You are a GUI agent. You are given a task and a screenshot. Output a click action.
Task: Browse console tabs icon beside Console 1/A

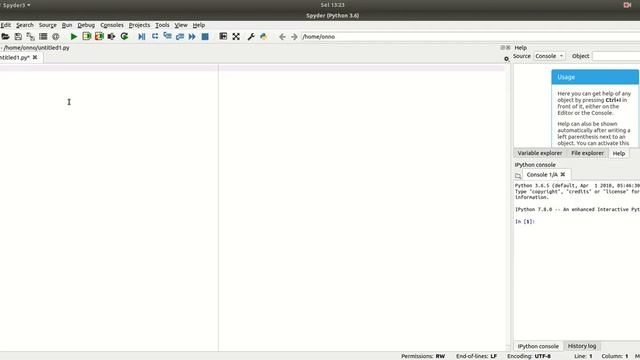(518, 176)
